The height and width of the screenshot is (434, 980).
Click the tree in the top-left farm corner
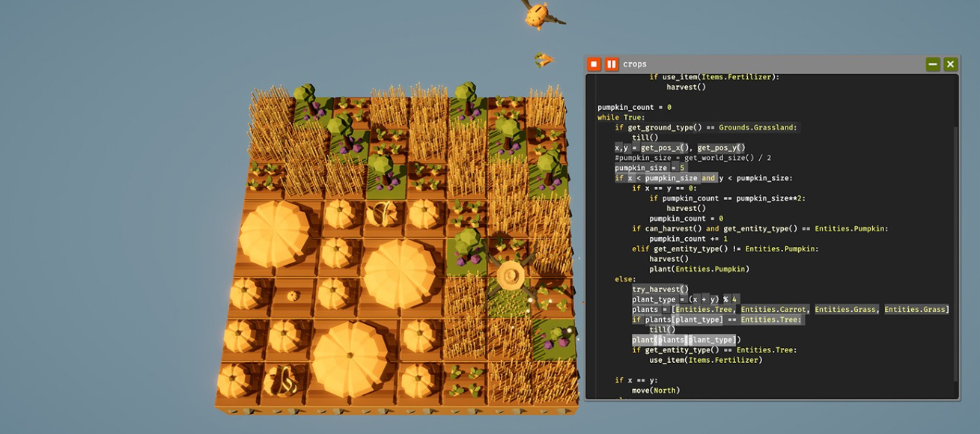305,96
